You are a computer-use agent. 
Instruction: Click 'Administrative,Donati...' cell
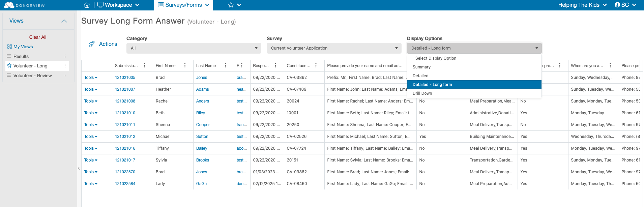[492, 113]
